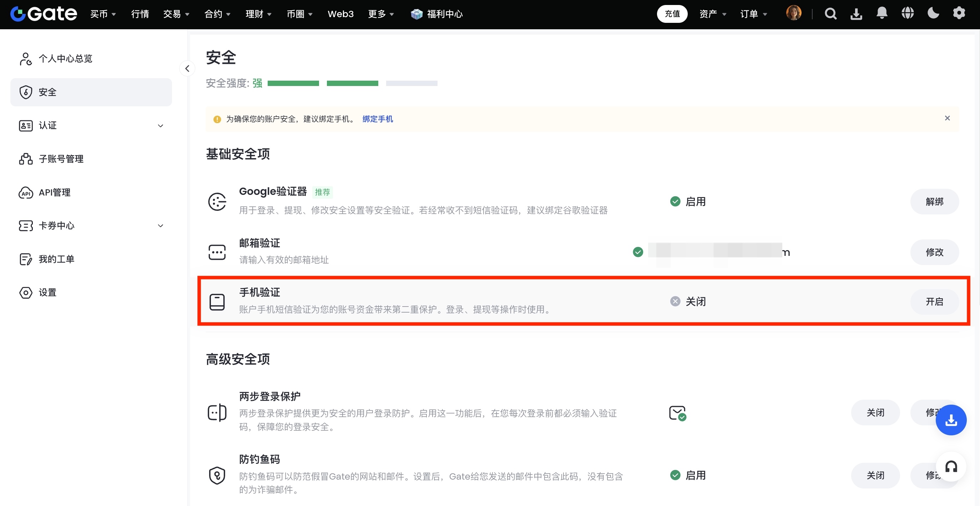The height and width of the screenshot is (506, 980).
Task: Open customer support headset icon
Action: click(951, 466)
